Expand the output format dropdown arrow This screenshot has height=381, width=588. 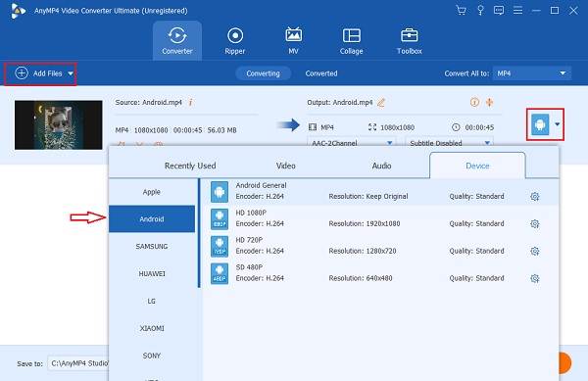click(x=558, y=124)
